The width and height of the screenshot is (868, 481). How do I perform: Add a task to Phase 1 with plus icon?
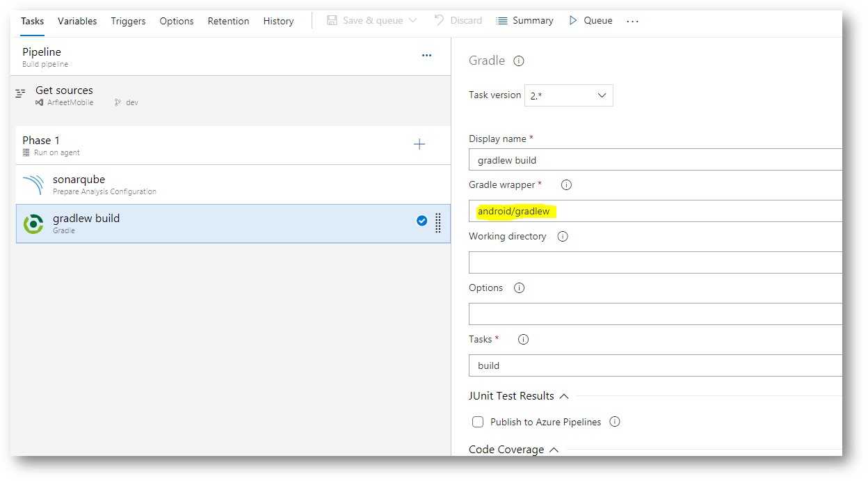click(419, 145)
